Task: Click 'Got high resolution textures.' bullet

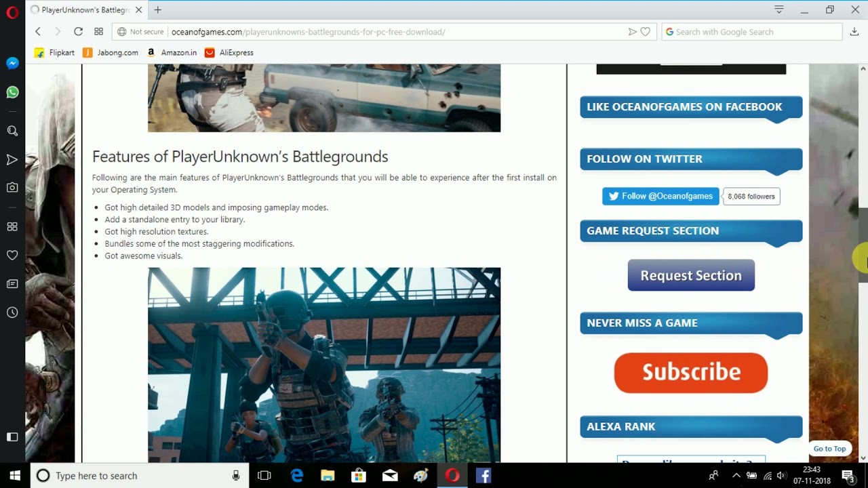Action: coord(156,232)
